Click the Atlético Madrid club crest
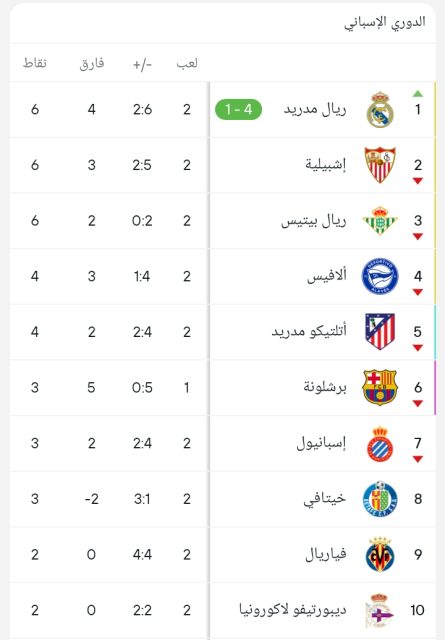The height and width of the screenshot is (640, 445). pos(380,332)
